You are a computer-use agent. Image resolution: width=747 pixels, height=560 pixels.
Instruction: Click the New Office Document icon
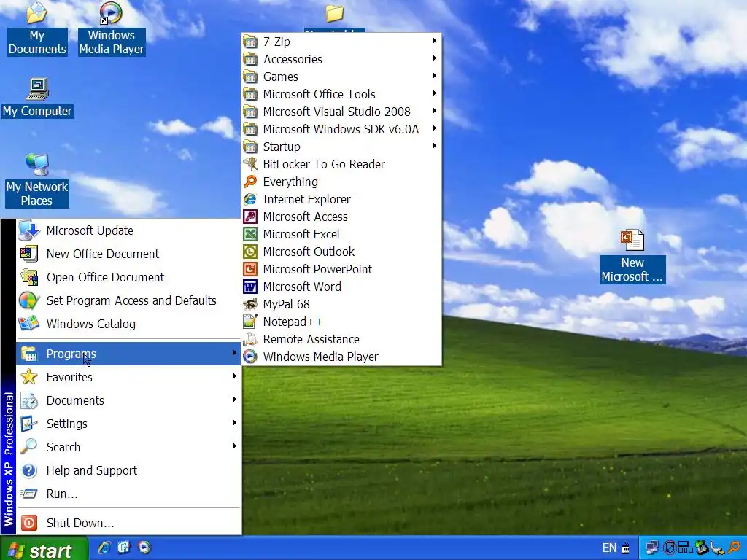29,254
